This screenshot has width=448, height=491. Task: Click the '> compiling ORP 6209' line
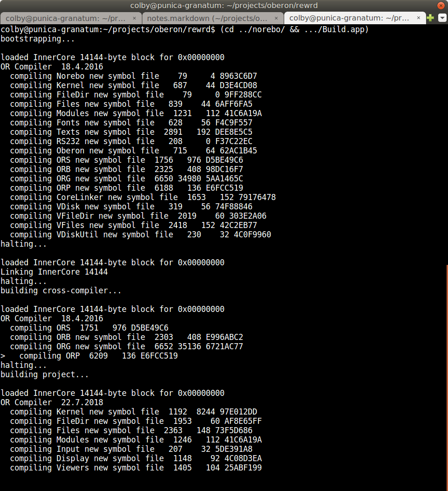pyautogui.click(x=89, y=356)
